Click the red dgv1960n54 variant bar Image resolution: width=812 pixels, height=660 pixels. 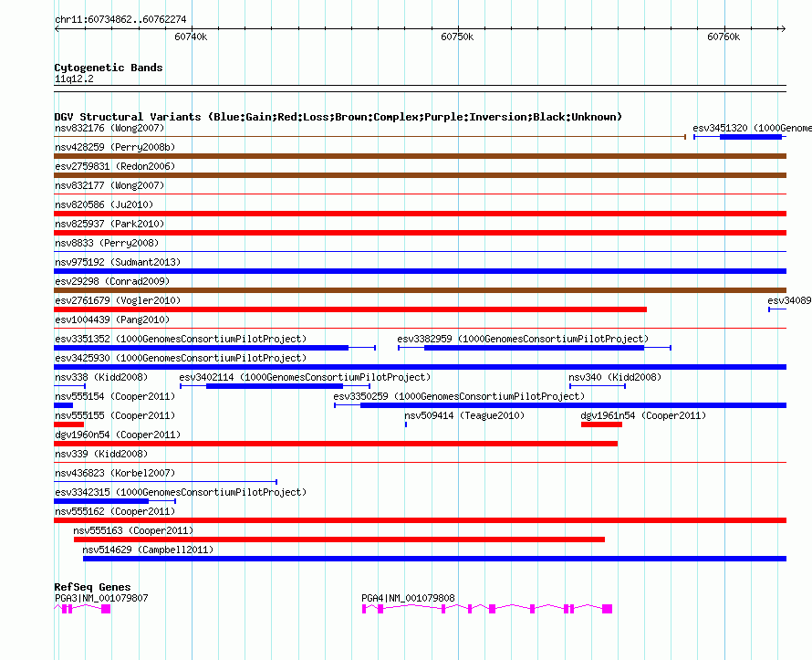click(x=336, y=444)
